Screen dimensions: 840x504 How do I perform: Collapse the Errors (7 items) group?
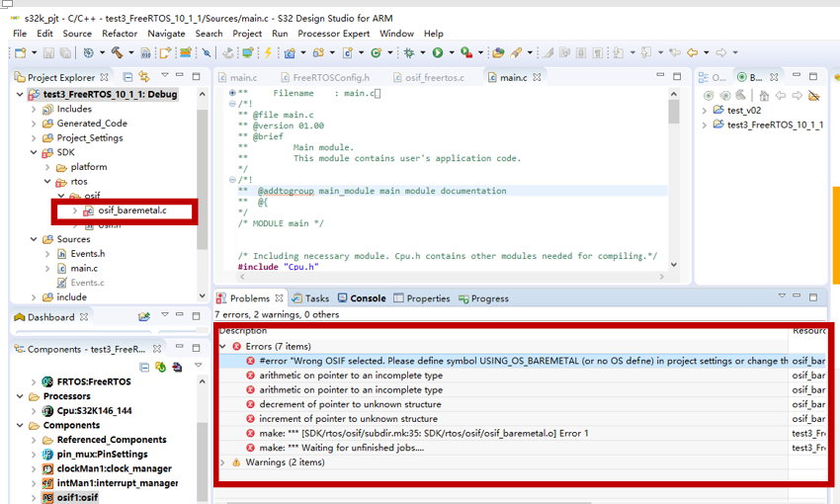pyautogui.click(x=223, y=347)
